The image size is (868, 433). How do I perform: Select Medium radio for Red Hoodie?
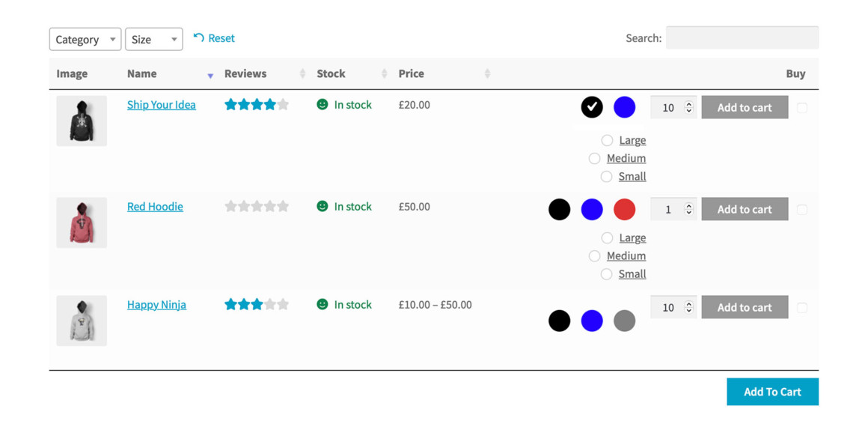point(595,256)
